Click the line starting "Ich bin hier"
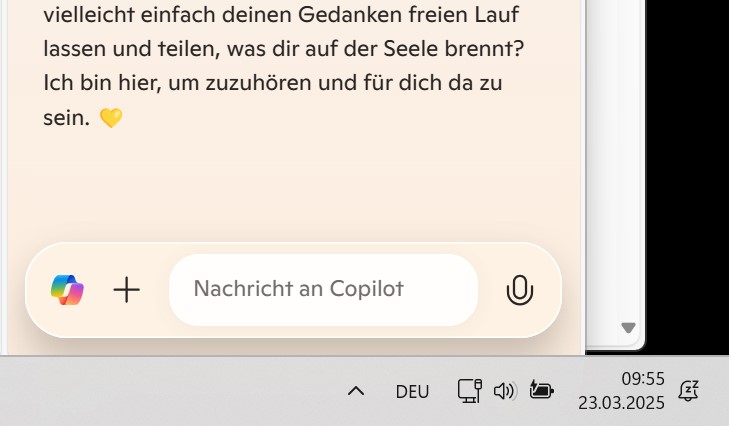 272,83
